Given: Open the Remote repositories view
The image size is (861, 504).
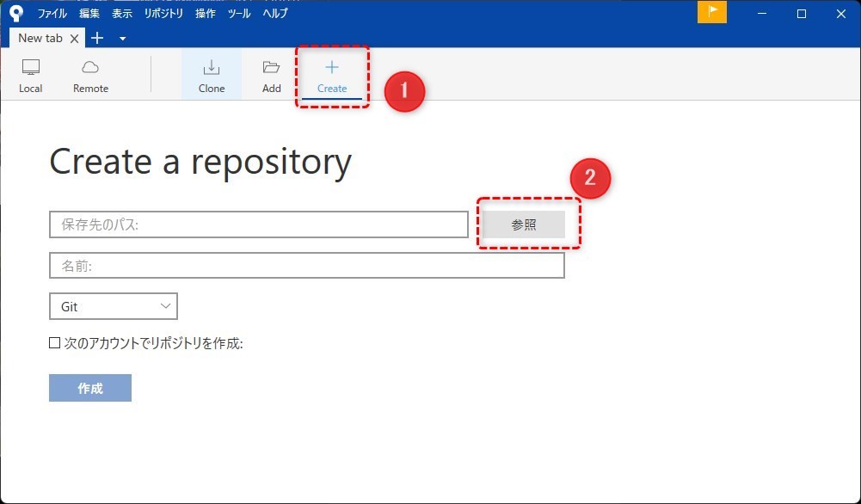Looking at the screenshot, I should coord(90,75).
